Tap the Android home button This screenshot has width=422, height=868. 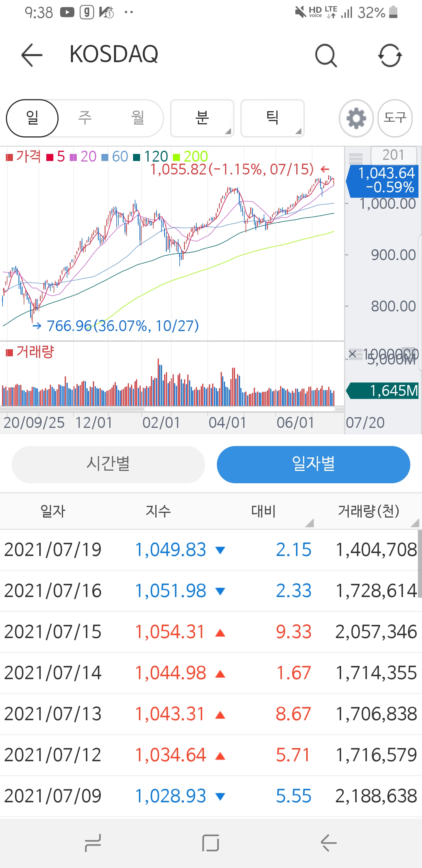[210, 843]
